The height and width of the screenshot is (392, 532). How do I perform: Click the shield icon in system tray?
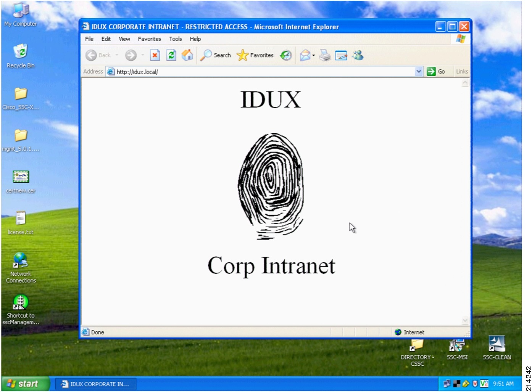(475, 384)
